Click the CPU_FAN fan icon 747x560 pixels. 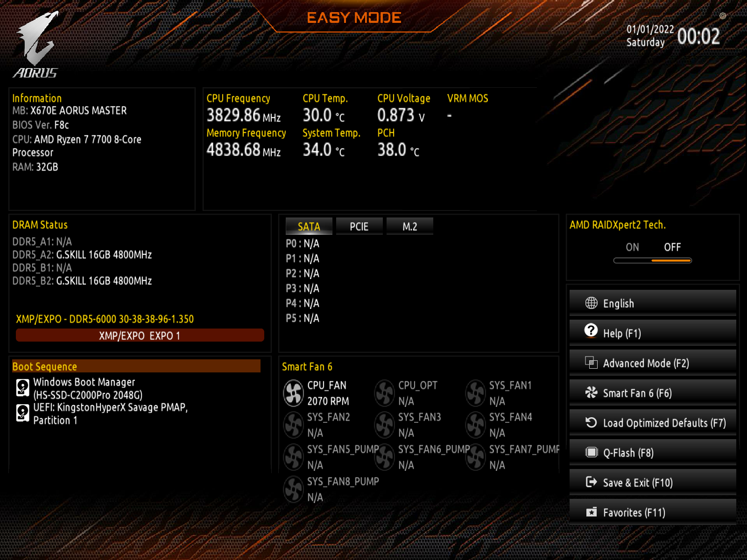pyautogui.click(x=294, y=393)
